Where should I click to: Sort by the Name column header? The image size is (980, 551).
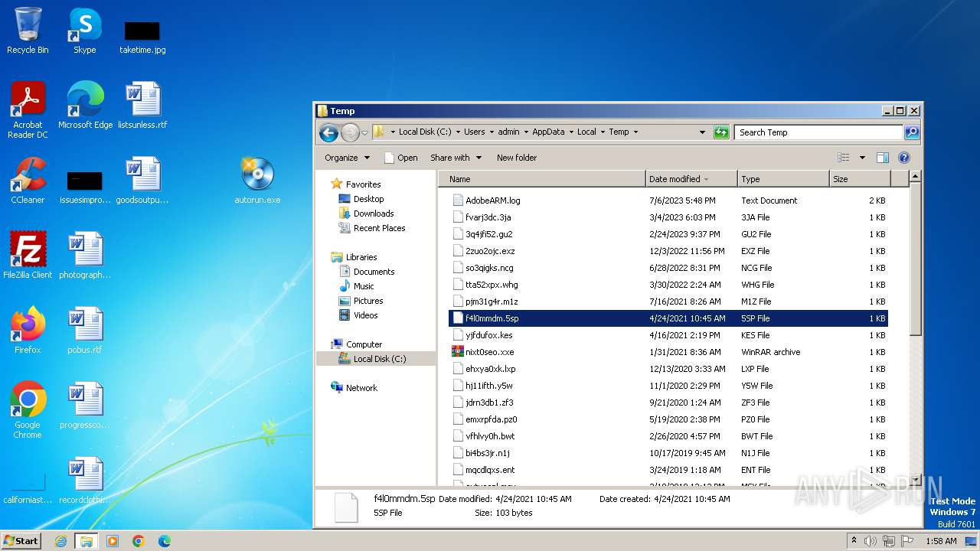click(542, 179)
